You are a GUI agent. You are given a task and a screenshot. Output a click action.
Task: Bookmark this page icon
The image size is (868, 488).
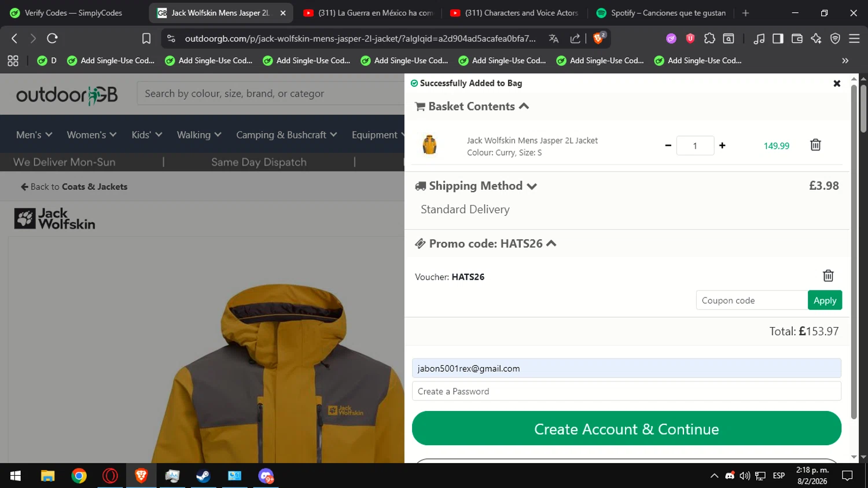146,38
